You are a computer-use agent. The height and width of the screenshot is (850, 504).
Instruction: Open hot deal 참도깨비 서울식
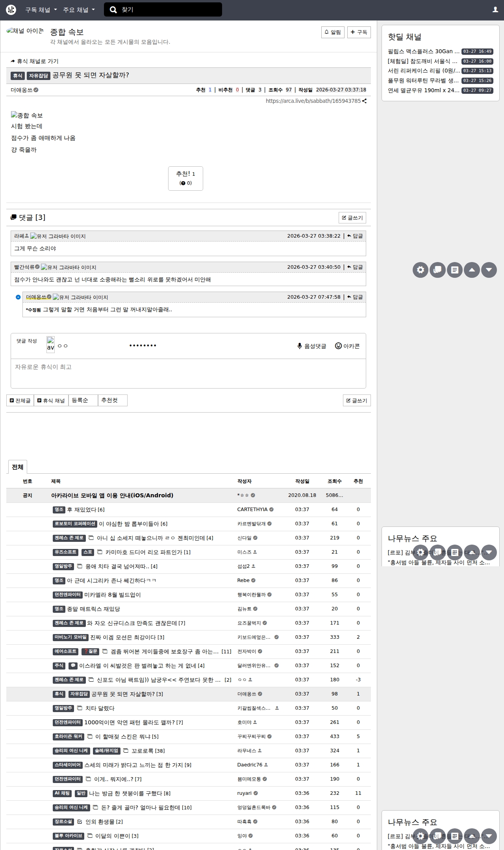tap(422, 61)
